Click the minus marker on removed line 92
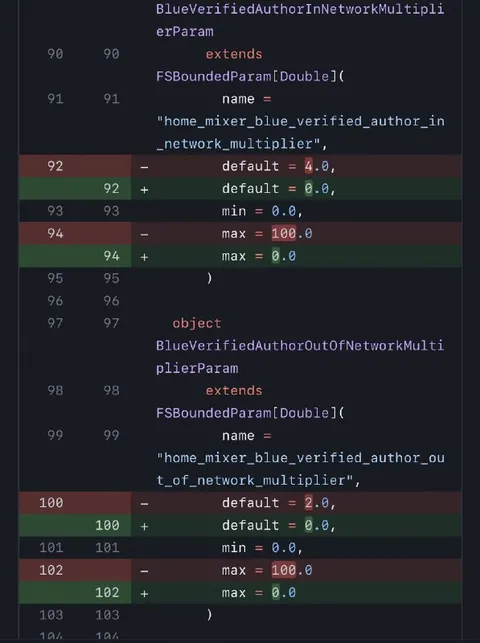The width and height of the screenshot is (480, 643). (144, 167)
